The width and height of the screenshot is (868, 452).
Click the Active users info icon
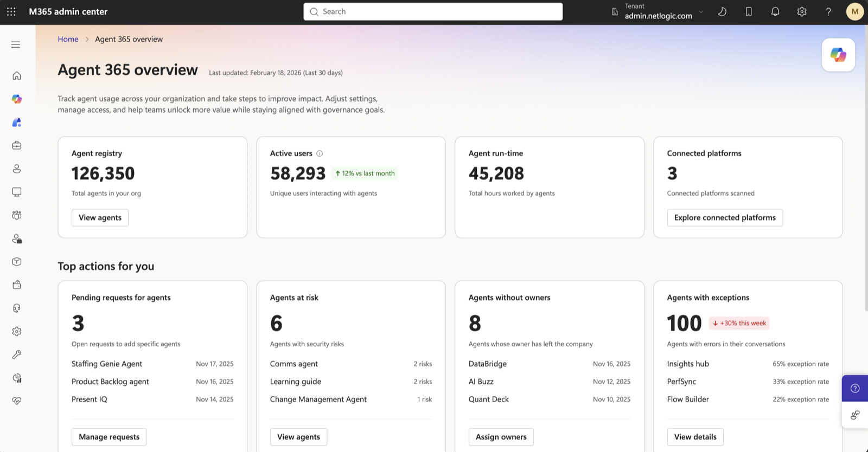point(320,153)
